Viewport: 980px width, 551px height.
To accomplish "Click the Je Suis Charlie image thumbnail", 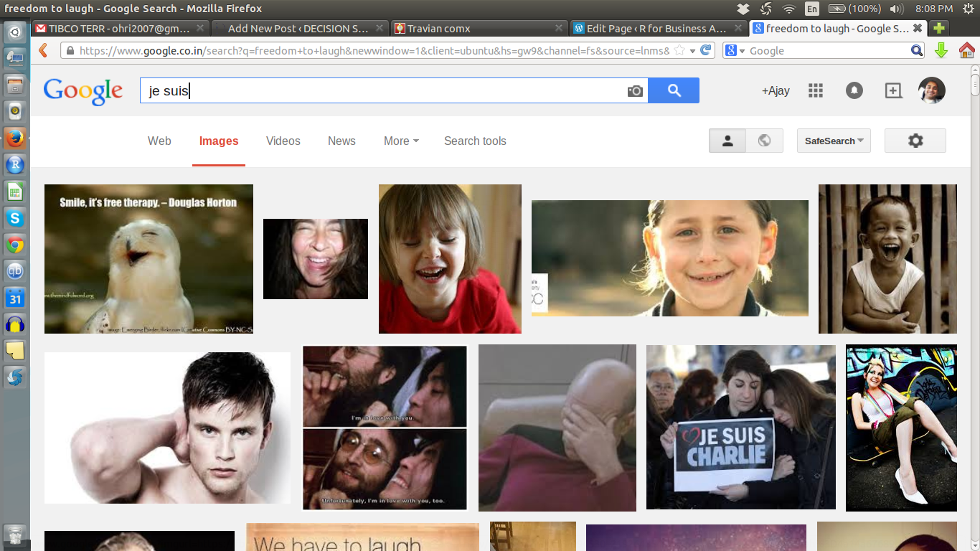I will [740, 427].
